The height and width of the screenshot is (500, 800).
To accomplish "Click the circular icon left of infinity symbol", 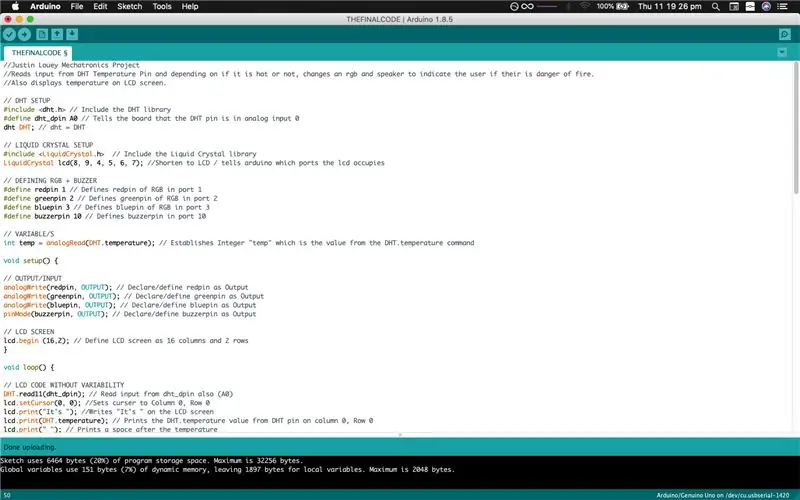I will pos(514,7).
